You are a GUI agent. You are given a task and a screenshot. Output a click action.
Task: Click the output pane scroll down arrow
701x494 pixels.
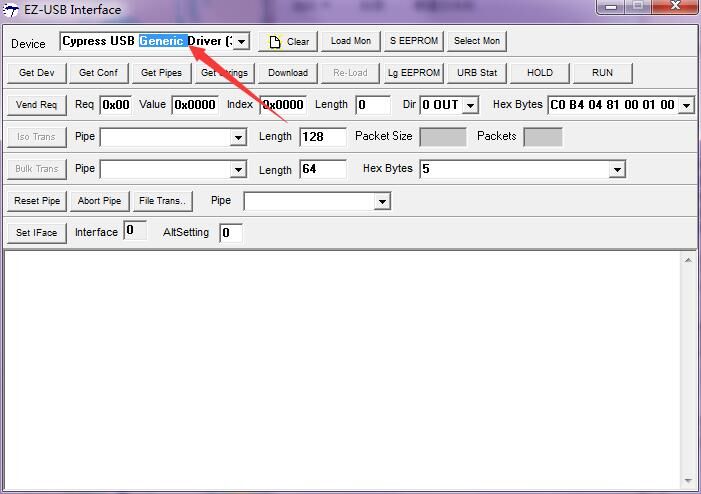tap(688, 481)
